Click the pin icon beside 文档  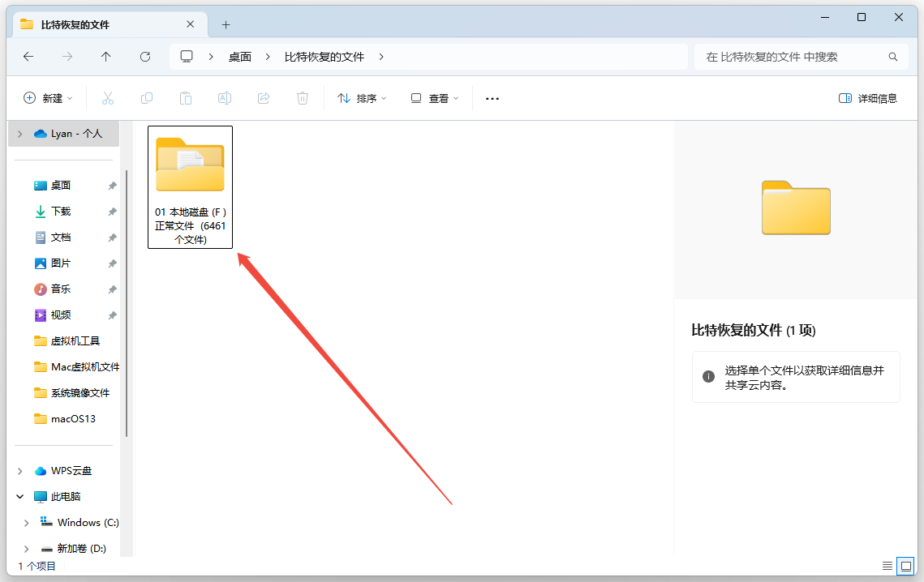click(112, 238)
